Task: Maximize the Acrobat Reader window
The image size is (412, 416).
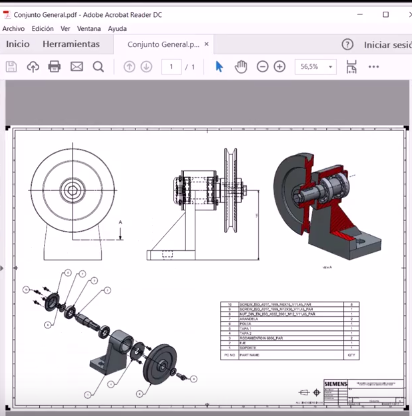Action: [386, 15]
